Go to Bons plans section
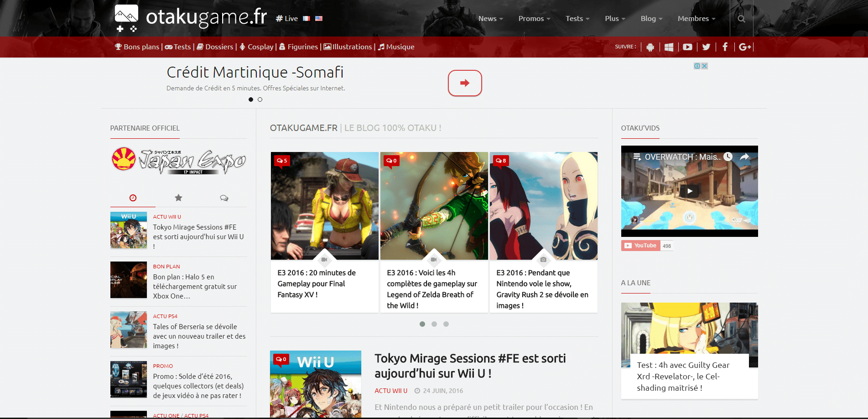868x419 pixels. coord(137,47)
